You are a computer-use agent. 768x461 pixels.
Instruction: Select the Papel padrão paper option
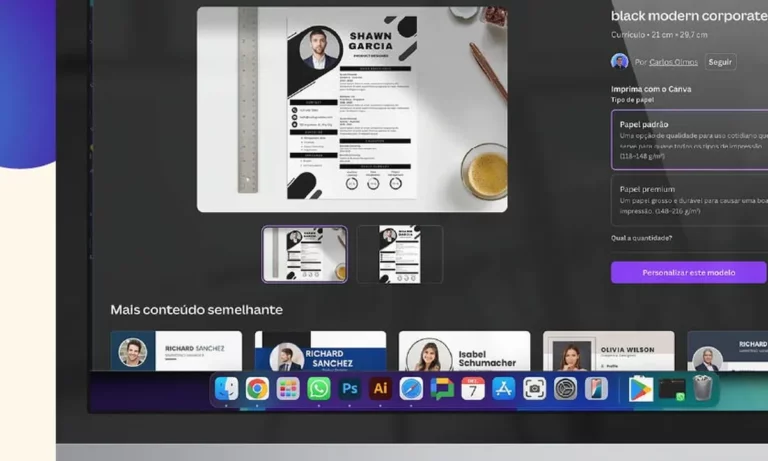click(690, 140)
